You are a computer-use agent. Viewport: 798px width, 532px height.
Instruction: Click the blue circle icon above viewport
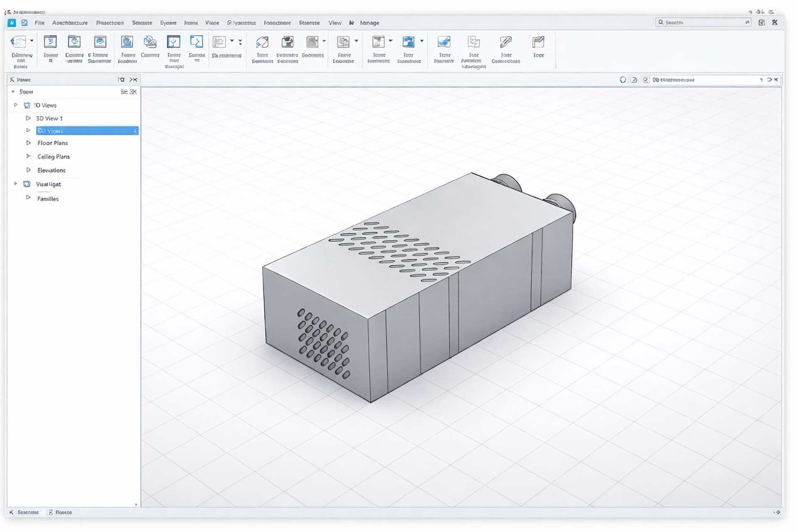pyautogui.click(x=623, y=80)
